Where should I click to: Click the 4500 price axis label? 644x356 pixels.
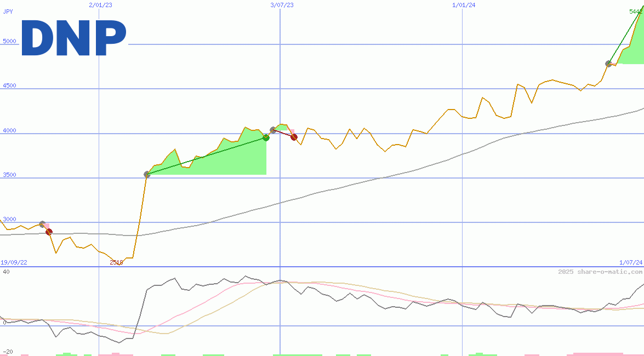[9, 85]
